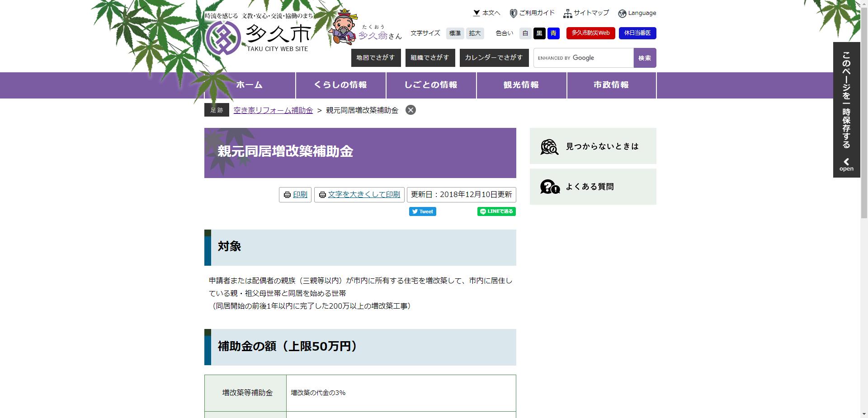868x418 pixels.
Task: Open the サイトマップ sitemap icon
Action: pos(568,13)
